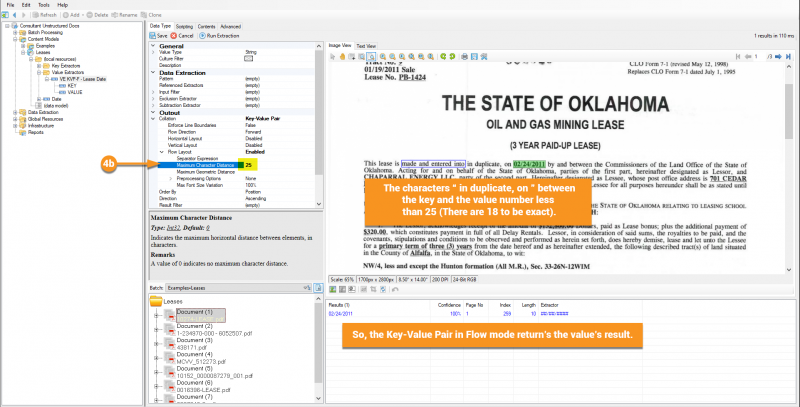Click the property grid vertical scrollbar
This screenshot has height=407, width=800.
point(319,125)
